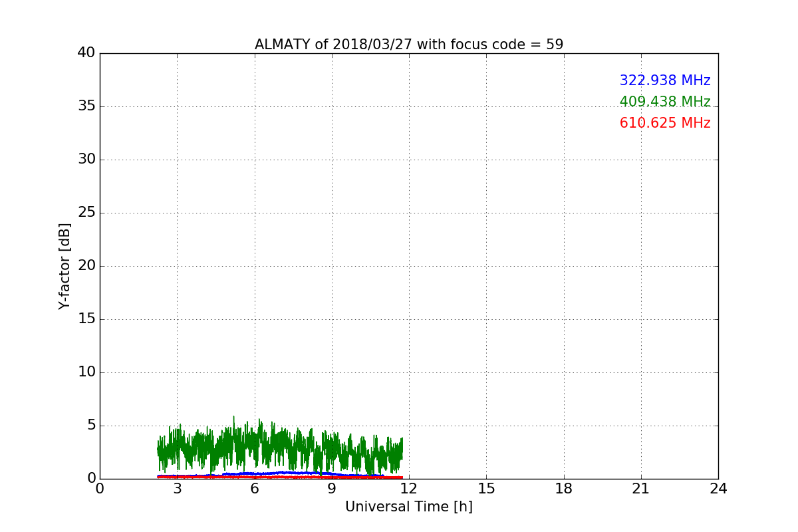
Task: Click the x-axis tick label 6
Action: coord(255,489)
